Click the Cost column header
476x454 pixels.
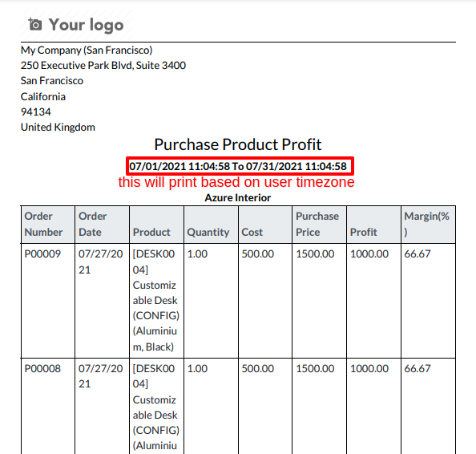click(x=265, y=225)
